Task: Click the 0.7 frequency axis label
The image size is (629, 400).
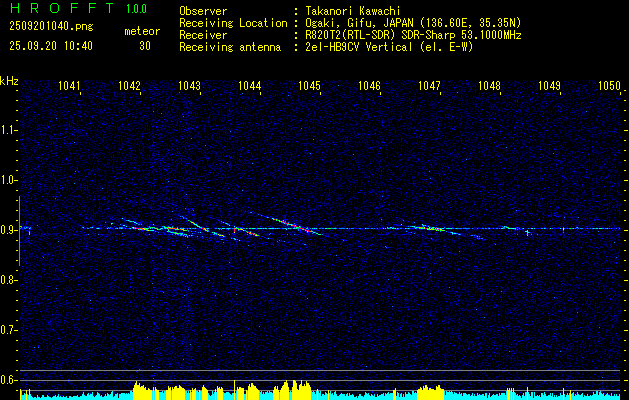Action: [x=8, y=330]
